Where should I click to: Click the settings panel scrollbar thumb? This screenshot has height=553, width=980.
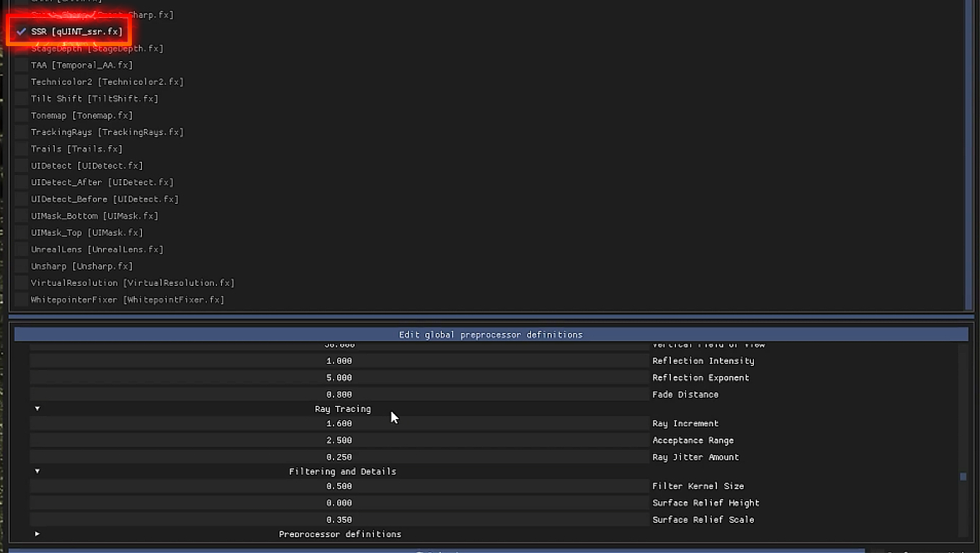(x=963, y=477)
